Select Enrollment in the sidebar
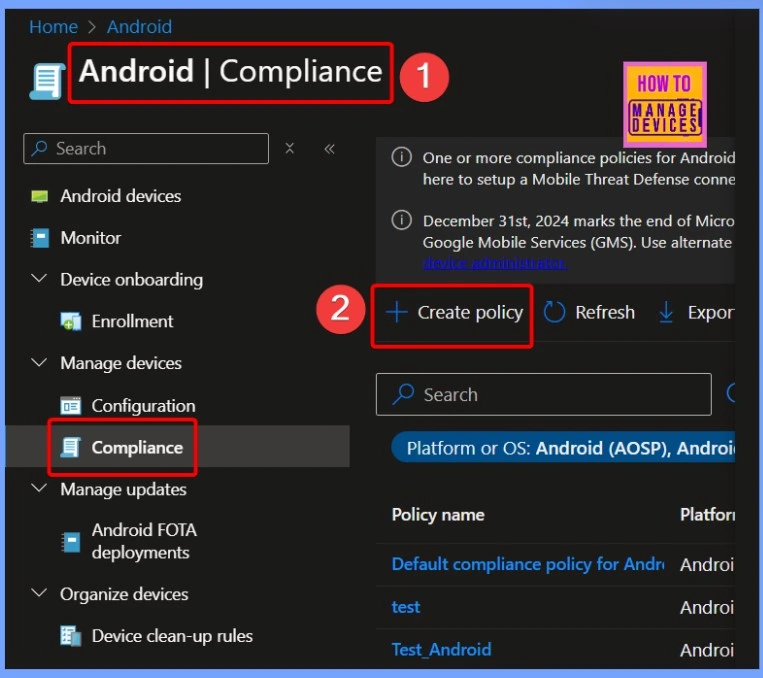 (x=132, y=321)
